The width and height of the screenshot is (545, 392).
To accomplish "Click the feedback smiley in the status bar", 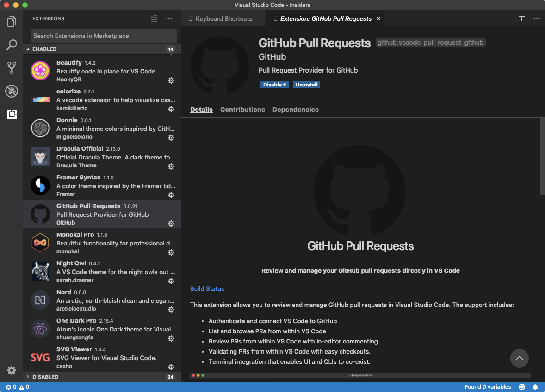I will 522,386.
